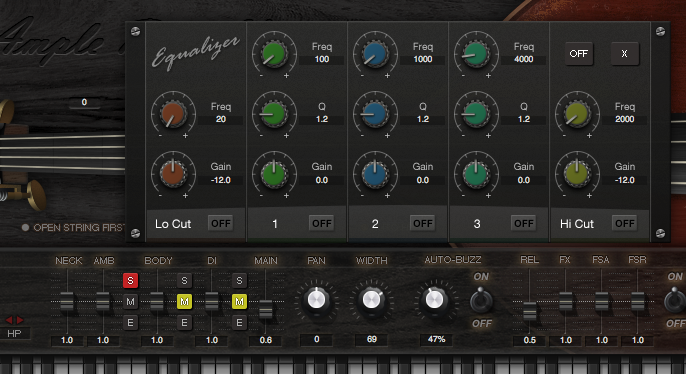Click the AUTO-BUZZ amount knob
The image size is (686, 374).
pyautogui.click(x=434, y=300)
